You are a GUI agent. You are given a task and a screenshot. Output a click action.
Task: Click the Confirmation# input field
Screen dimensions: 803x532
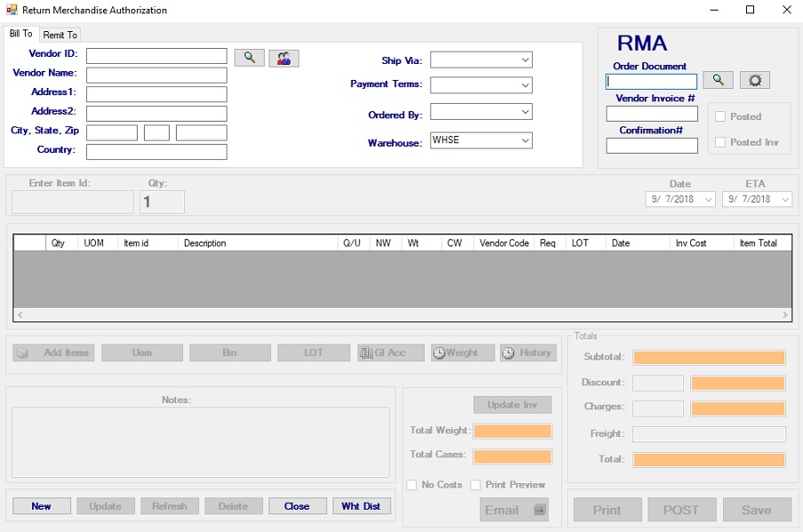652,146
